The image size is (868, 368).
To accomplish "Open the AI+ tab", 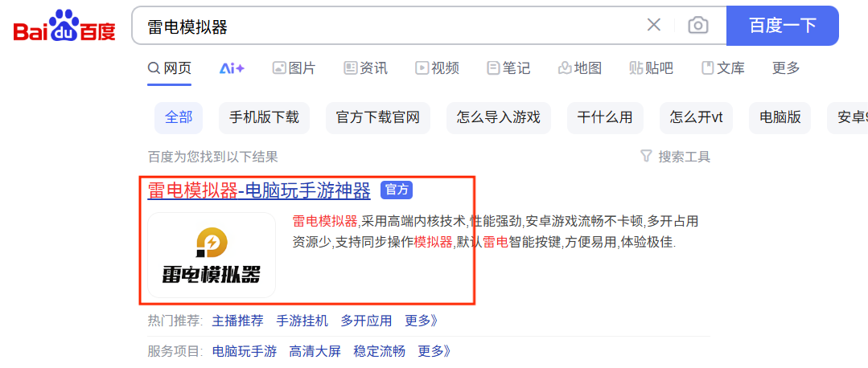I will click(x=232, y=68).
